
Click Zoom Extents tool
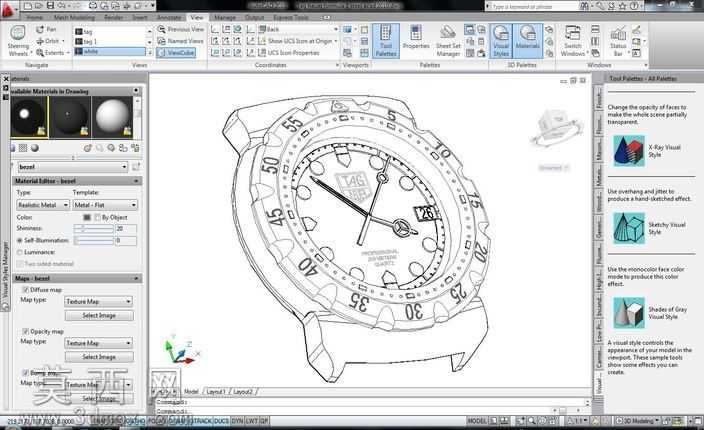pos(52,53)
